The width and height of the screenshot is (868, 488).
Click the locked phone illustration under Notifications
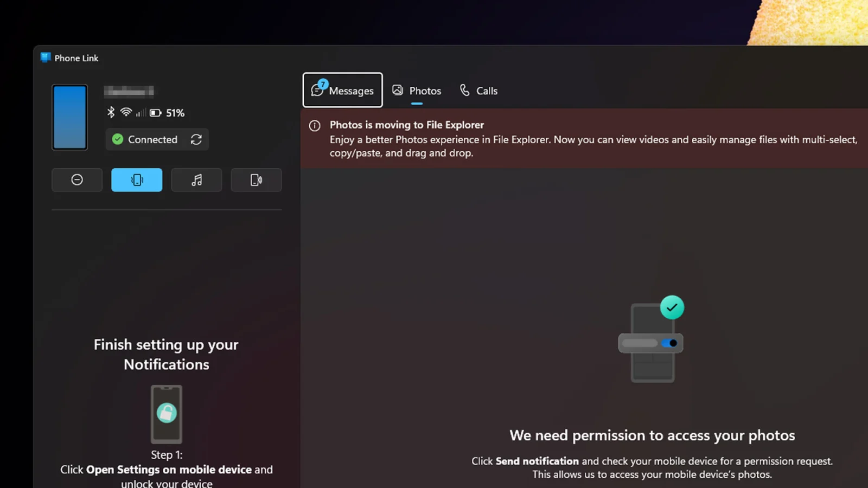click(167, 414)
